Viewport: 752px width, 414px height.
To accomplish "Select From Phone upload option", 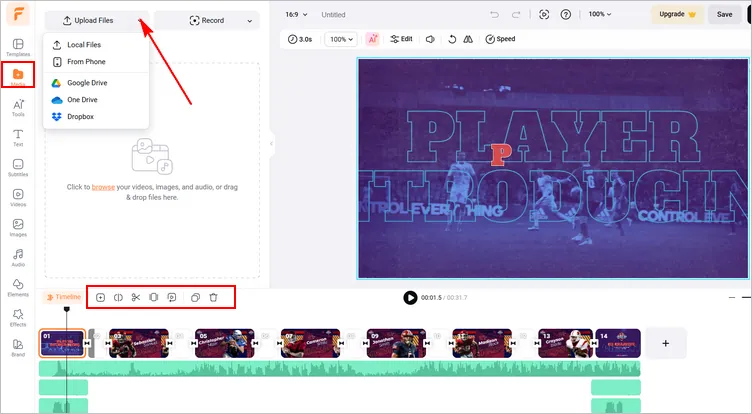I will 96,61.
